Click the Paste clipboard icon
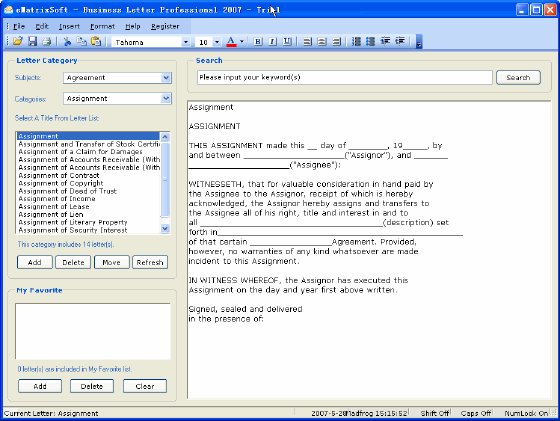 click(x=96, y=41)
